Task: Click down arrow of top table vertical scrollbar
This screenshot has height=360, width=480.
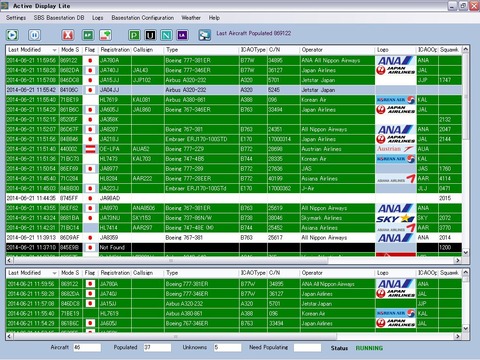Action: click(x=466, y=252)
